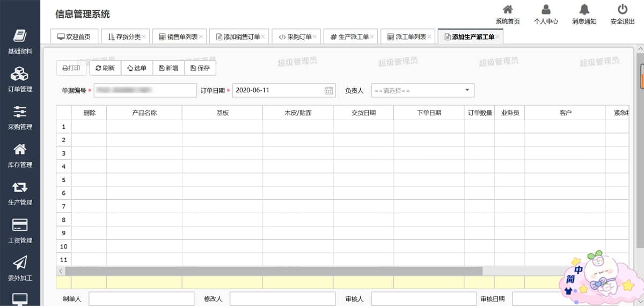
Task: Click the 制单人 input field
Action: pos(141,299)
